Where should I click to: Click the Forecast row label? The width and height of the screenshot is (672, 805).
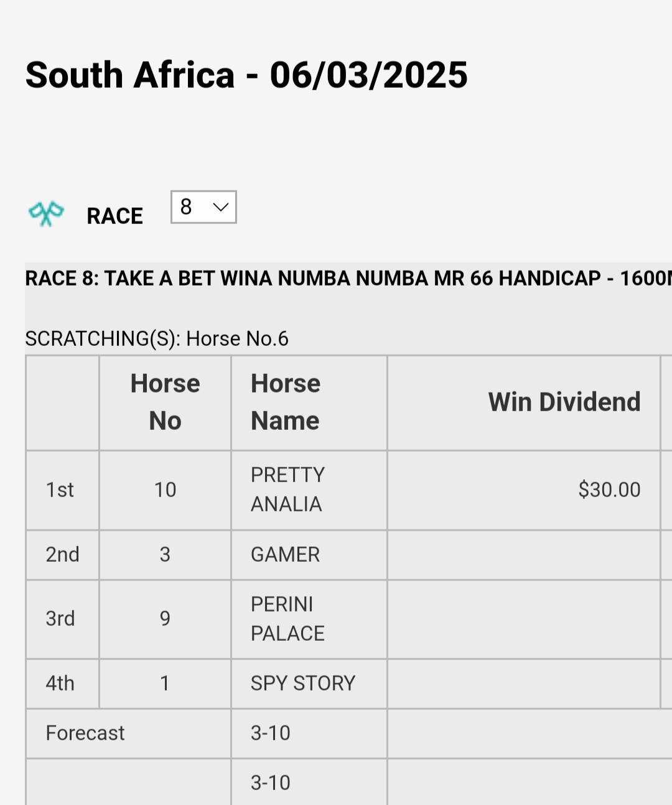click(85, 733)
